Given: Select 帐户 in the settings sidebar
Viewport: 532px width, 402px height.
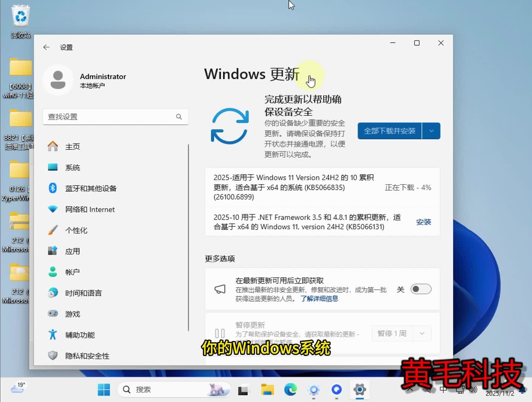Looking at the screenshot, I should (73, 272).
